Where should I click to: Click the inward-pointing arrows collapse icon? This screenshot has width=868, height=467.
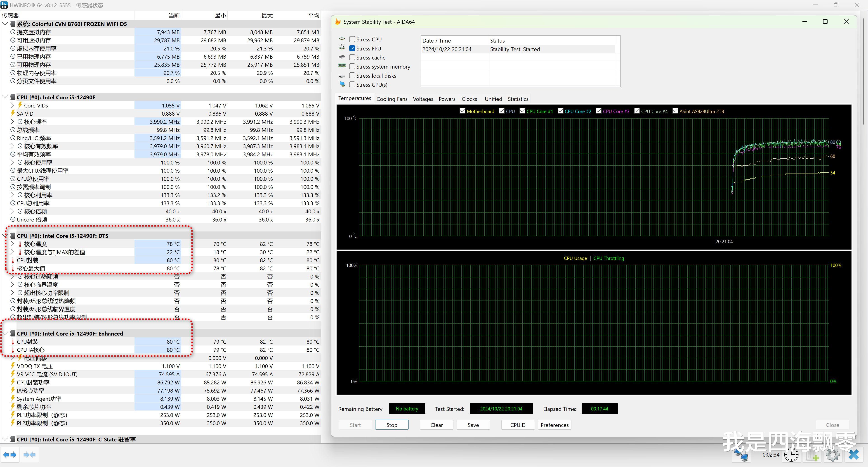point(30,455)
